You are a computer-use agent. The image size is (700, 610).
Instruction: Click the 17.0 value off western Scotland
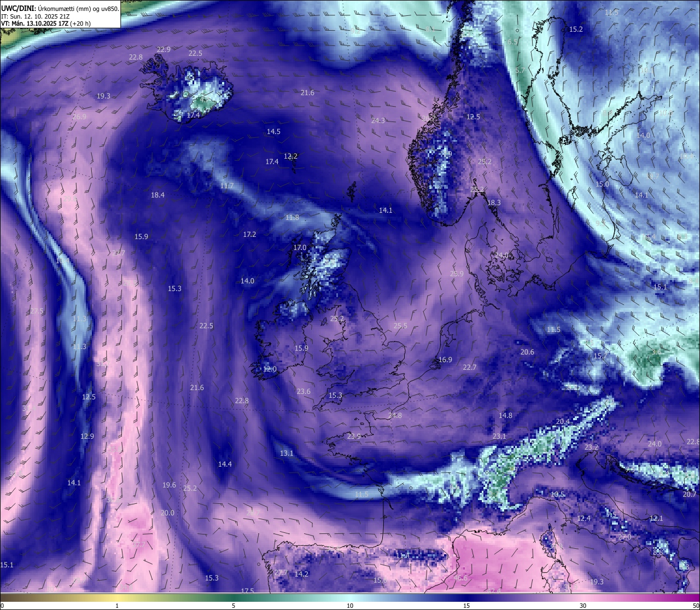300,247
